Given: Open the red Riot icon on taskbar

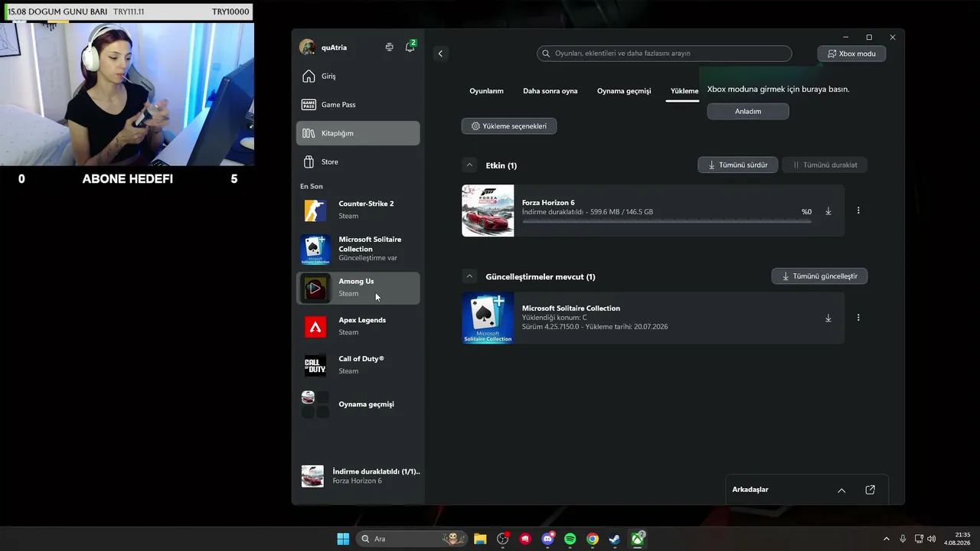Looking at the screenshot, I should point(525,539).
